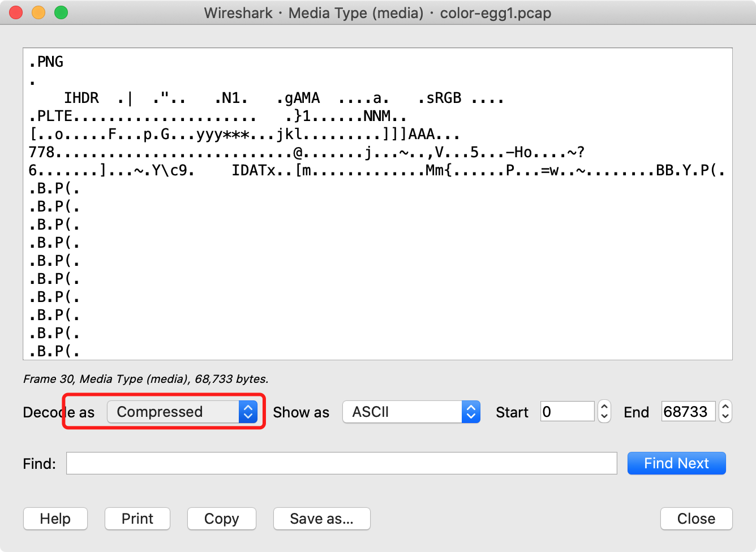Open the Show as ASCII dropdown
The image size is (756, 552).
pos(411,412)
